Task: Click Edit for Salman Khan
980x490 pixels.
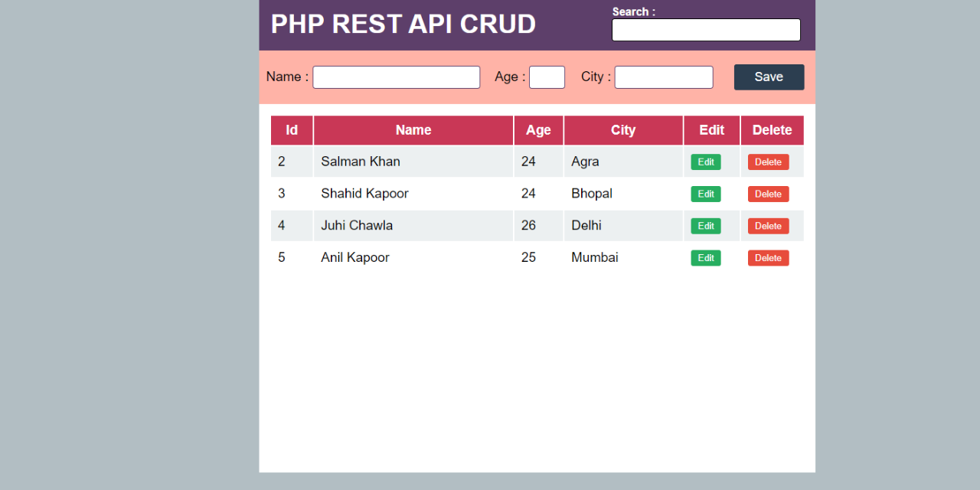Action: point(705,162)
